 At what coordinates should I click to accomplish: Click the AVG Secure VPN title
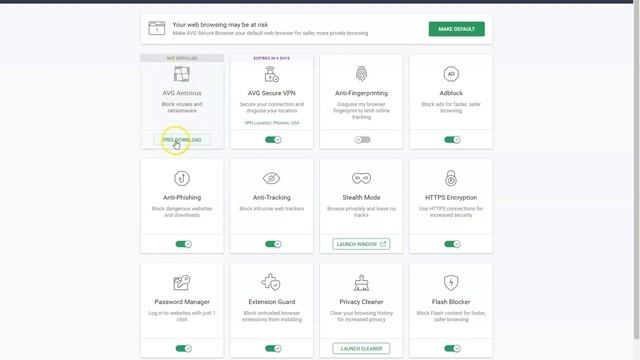pos(271,93)
